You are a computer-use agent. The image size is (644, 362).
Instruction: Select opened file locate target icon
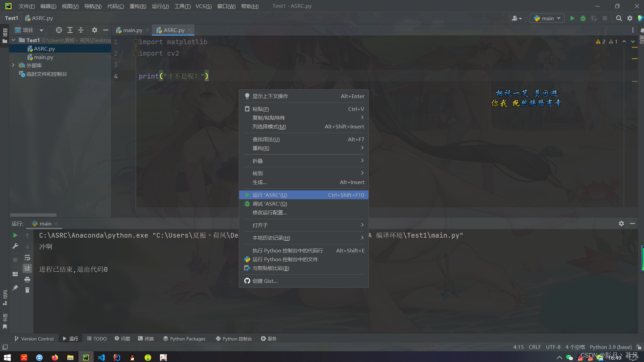(x=59, y=30)
